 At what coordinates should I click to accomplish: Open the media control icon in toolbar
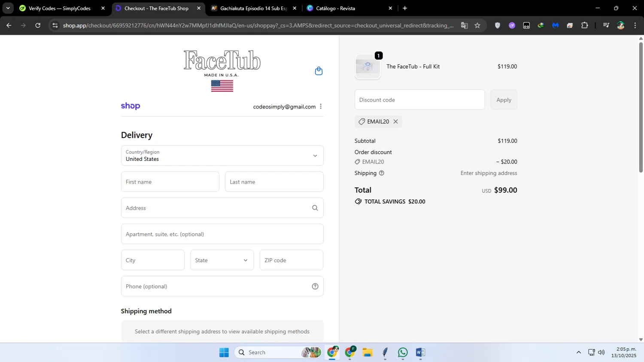(606, 25)
